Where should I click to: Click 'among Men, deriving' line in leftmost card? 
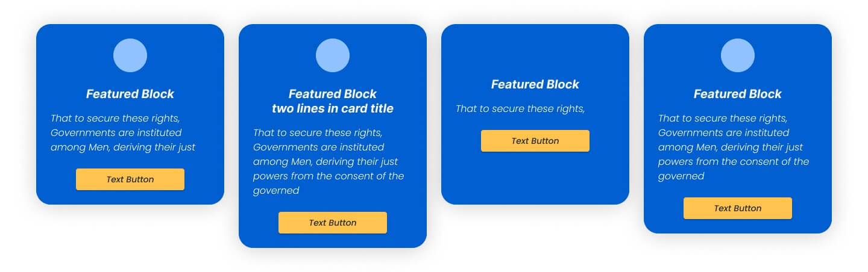(x=123, y=147)
